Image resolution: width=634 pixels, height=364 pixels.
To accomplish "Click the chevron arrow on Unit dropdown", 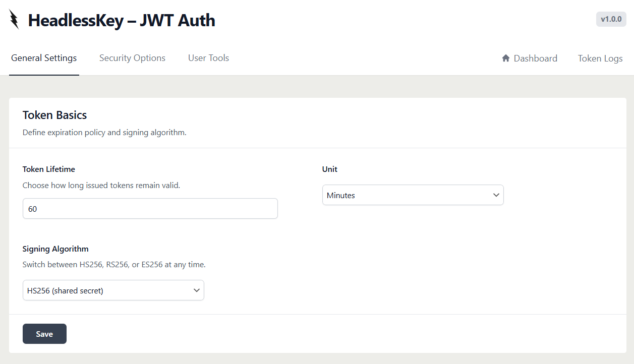I will click(x=496, y=195).
